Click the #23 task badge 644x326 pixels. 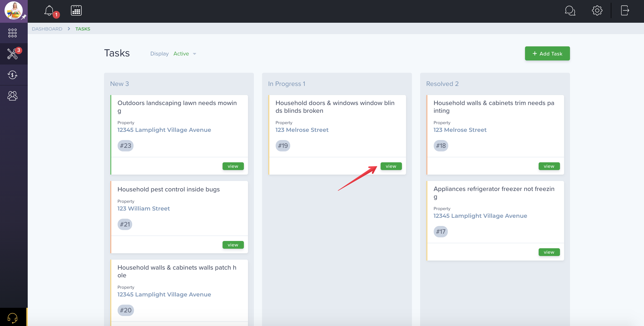click(126, 146)
